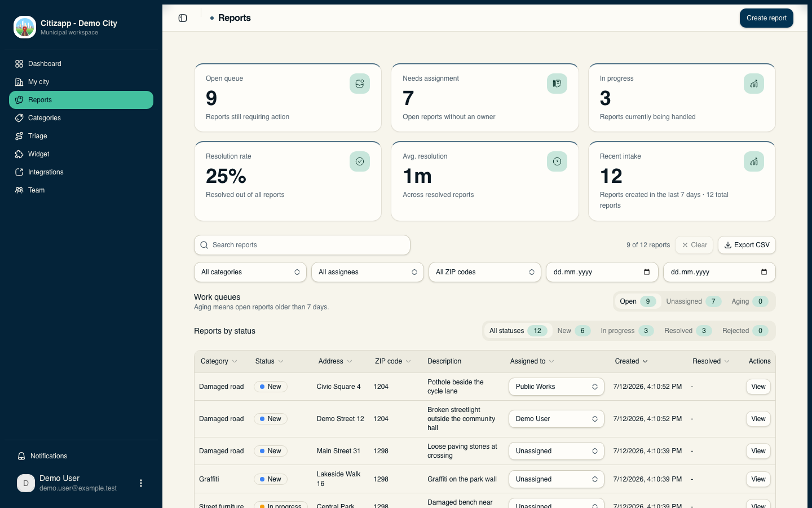The height and width of the screenshot is (508, 812).
Task: Open Integrations page
Action: click(81, 172)
